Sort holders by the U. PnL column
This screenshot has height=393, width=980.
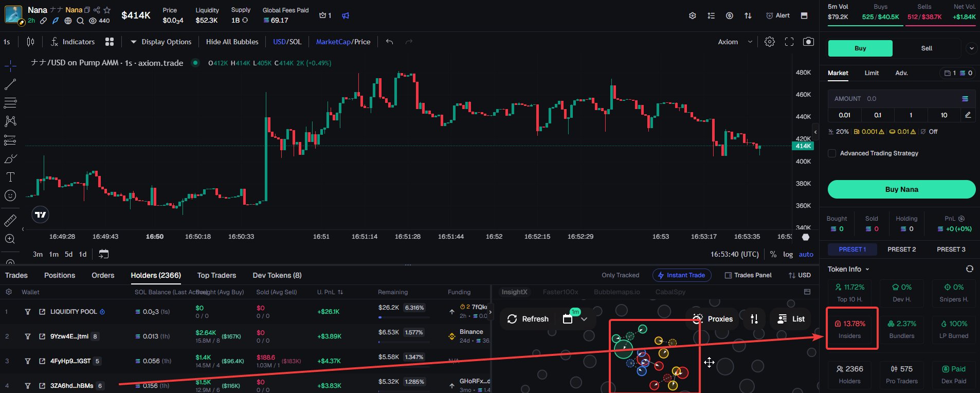(330, 292)
